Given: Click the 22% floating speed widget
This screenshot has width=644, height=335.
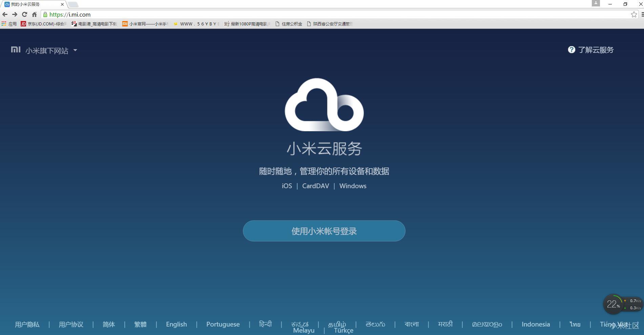Looking at the screenshot, I should click(623, 304).
